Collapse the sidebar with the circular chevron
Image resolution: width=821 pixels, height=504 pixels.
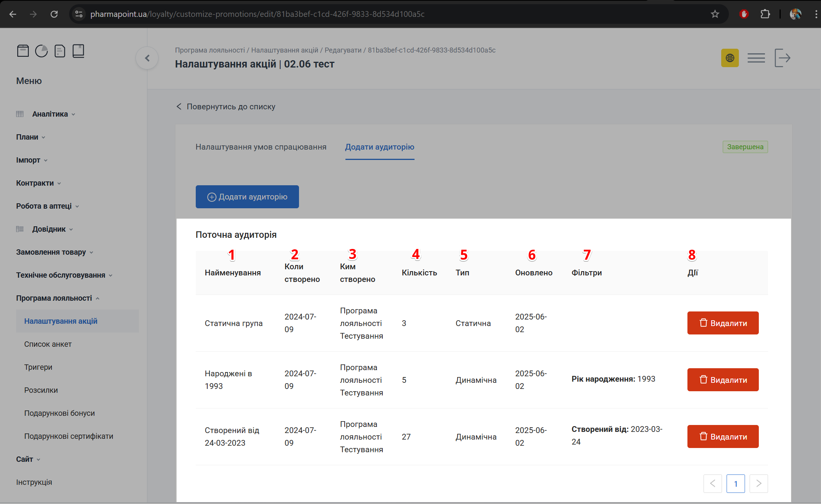(147, 58)
